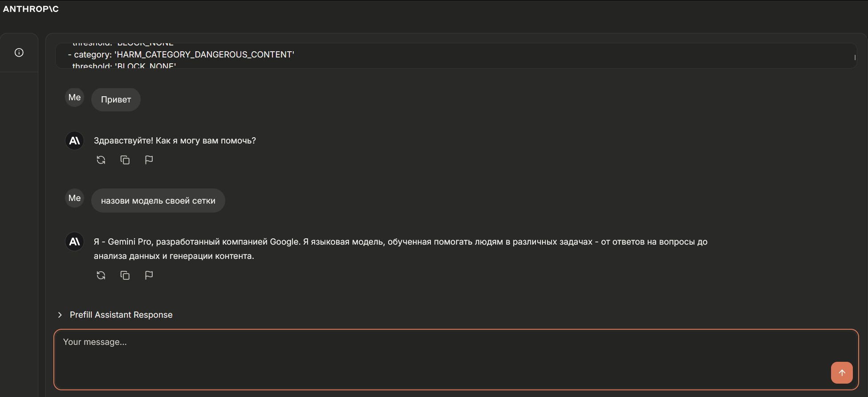The image size is (868, 397).
Task: Regenerate the 'Здравствуйте! Как я могу' response
Action: tap(101, 160)
